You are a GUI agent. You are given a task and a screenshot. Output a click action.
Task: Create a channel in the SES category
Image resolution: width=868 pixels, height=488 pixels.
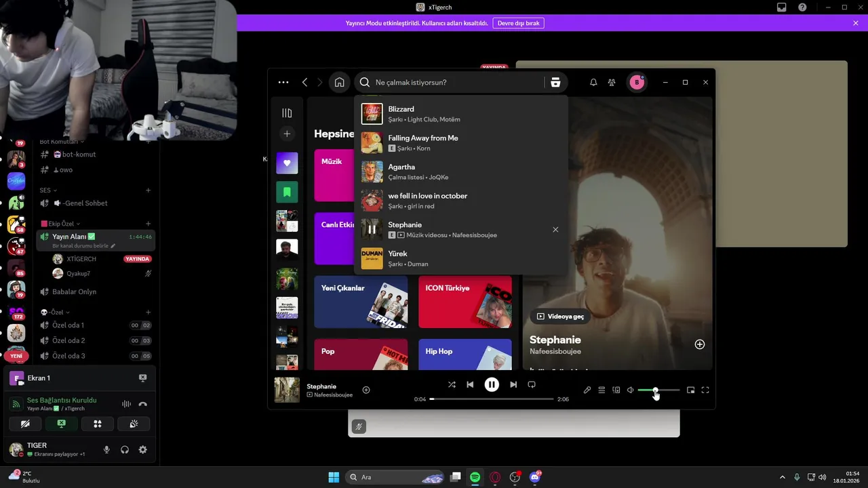pos(149,190)
